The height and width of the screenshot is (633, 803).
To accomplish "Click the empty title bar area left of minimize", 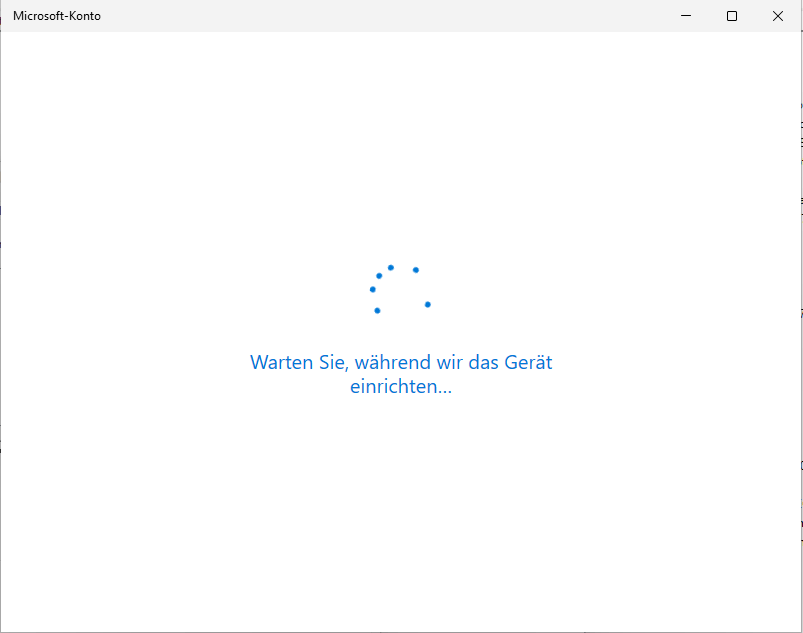I will click(400, 16).
